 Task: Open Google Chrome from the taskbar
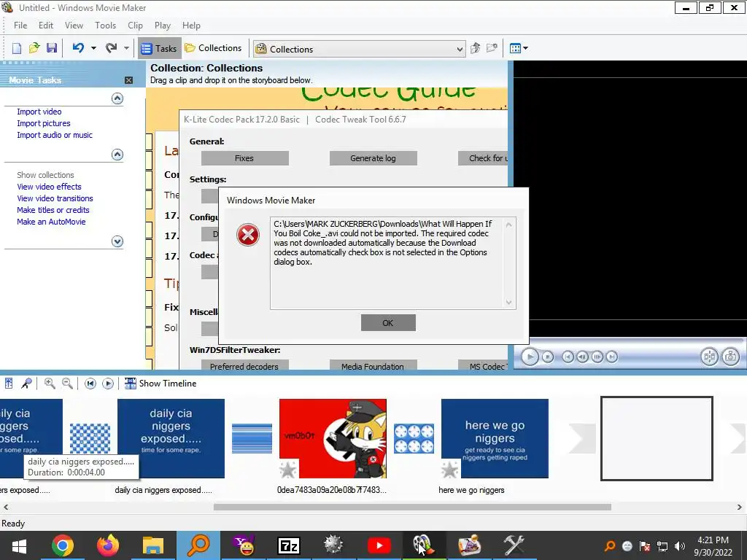[63, 545]
